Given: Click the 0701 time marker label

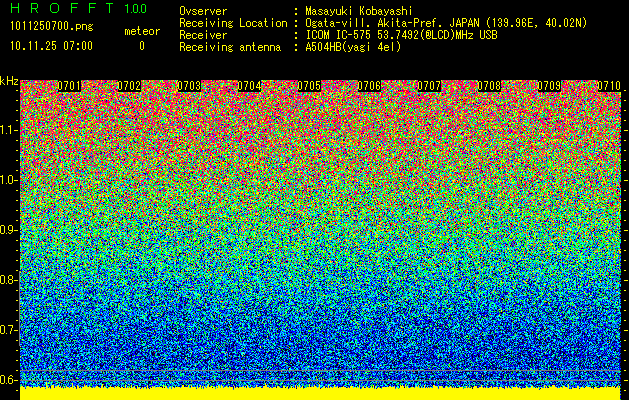Looking at the screenshot, I should pos(69,86).
